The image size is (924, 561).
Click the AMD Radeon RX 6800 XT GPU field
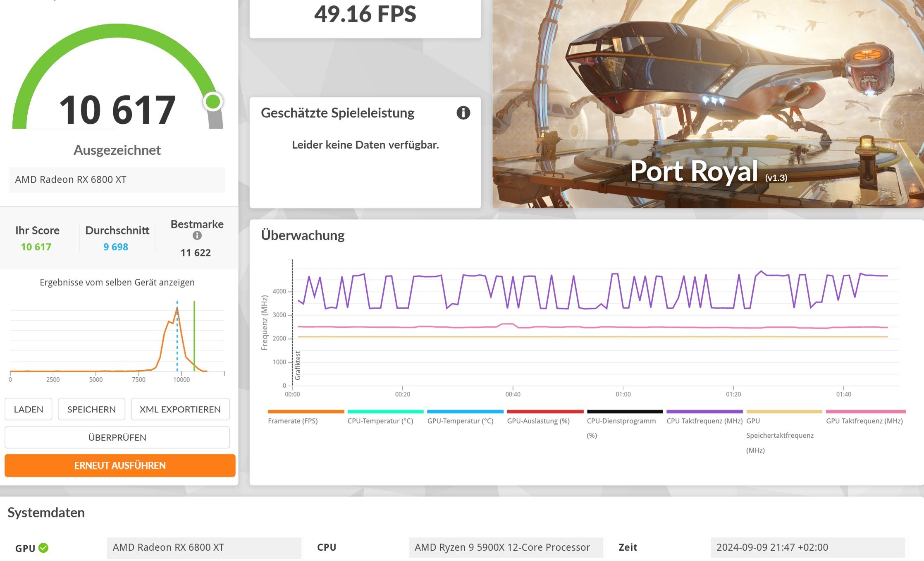[204, 548]
